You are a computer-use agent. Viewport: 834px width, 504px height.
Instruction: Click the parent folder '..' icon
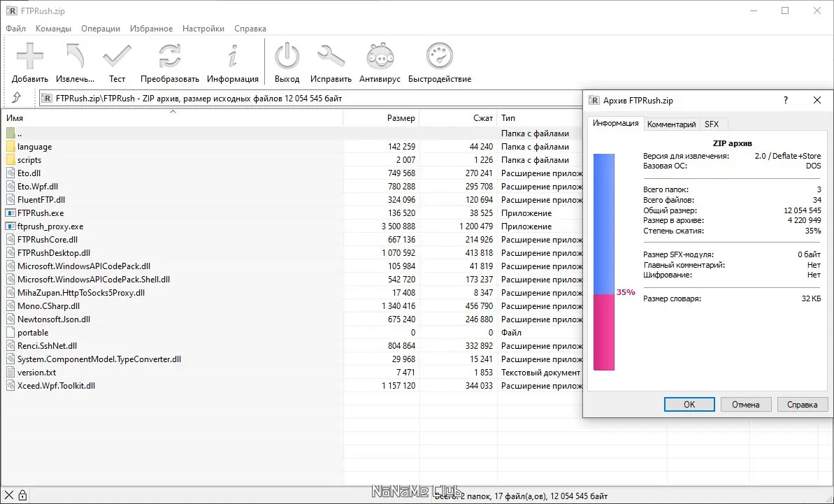coord(10,134)
